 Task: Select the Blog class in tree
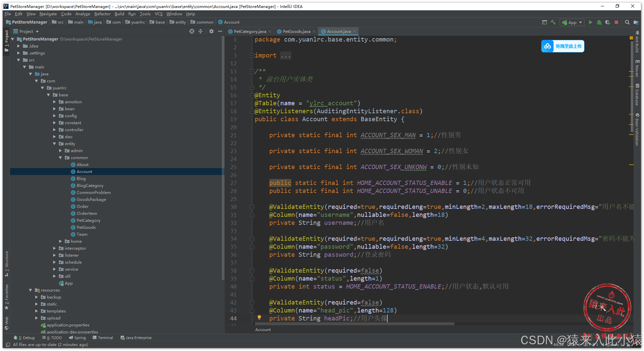[81, 179]
